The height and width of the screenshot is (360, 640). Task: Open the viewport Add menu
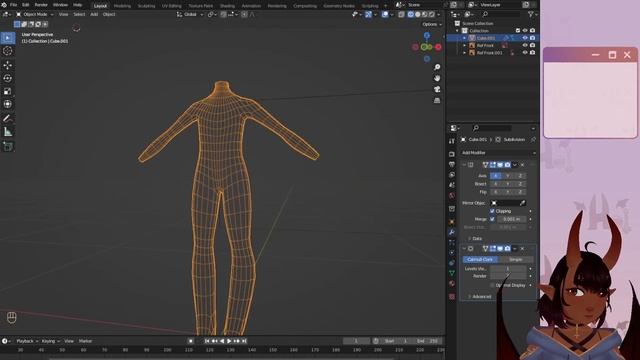coord(94,14)
